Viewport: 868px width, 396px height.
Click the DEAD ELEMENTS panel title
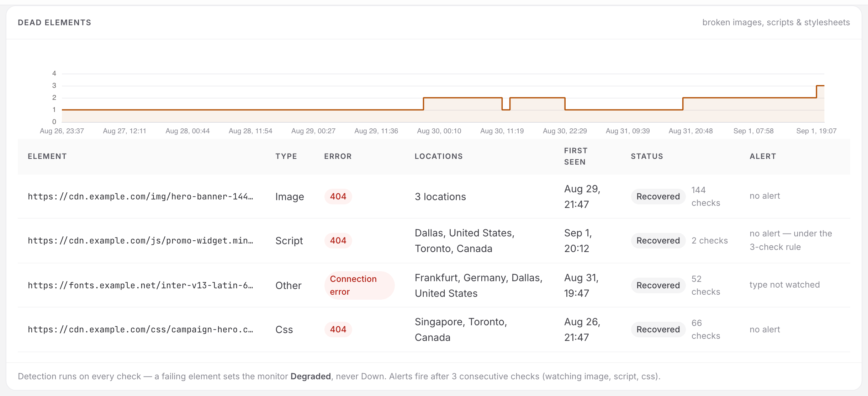coord(54,22)
